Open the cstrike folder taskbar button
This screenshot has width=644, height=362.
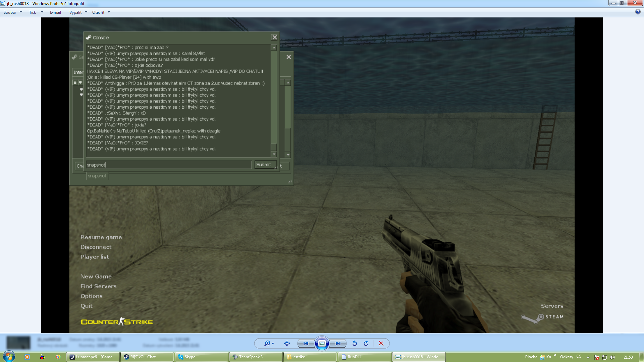[x=310, y=357]
